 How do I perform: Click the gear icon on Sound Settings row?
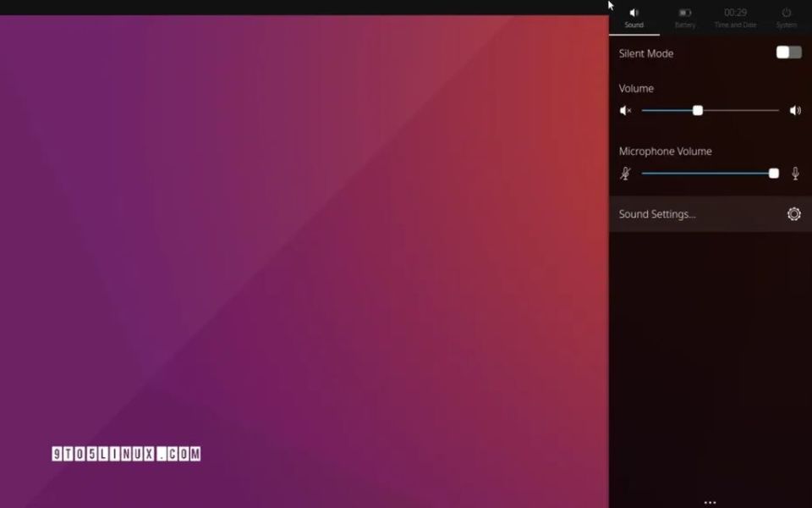[793, 213]
